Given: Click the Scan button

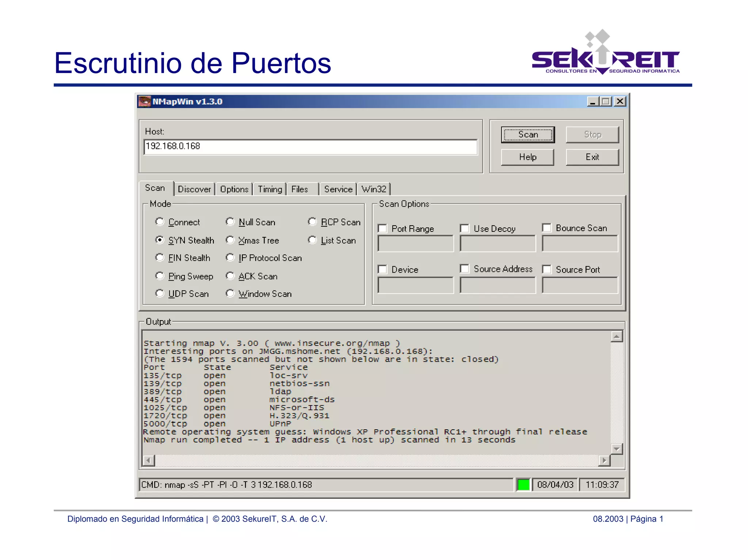Looking at the screenshot, I should tap(528, 134).
